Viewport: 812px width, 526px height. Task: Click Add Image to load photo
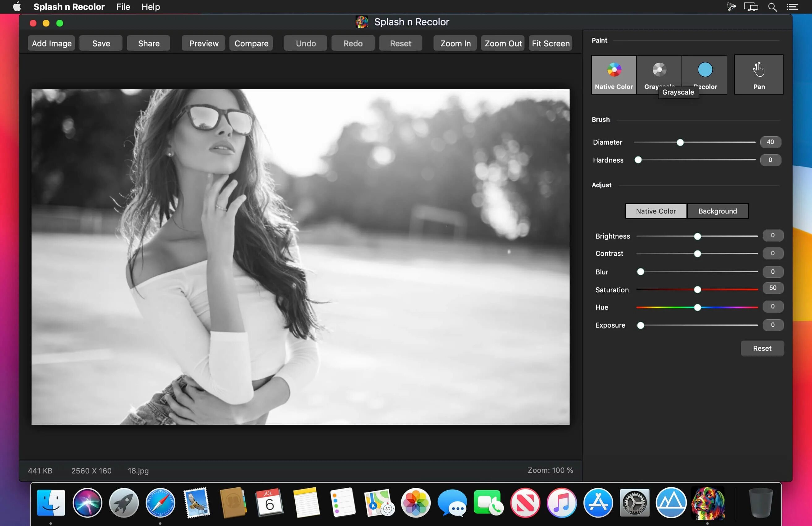[x=52, y=43]
